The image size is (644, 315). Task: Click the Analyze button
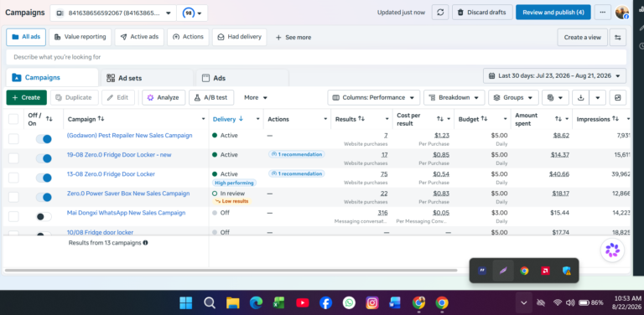[164, 98]
